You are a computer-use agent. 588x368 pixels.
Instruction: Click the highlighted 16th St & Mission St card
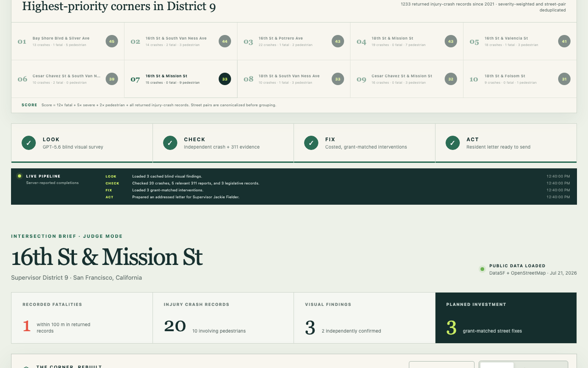[181, 79]
